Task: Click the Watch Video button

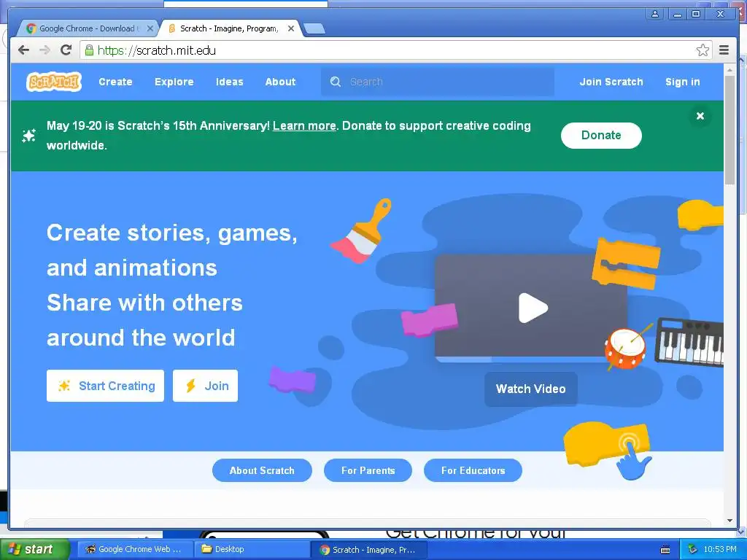Action: (531, 389)
